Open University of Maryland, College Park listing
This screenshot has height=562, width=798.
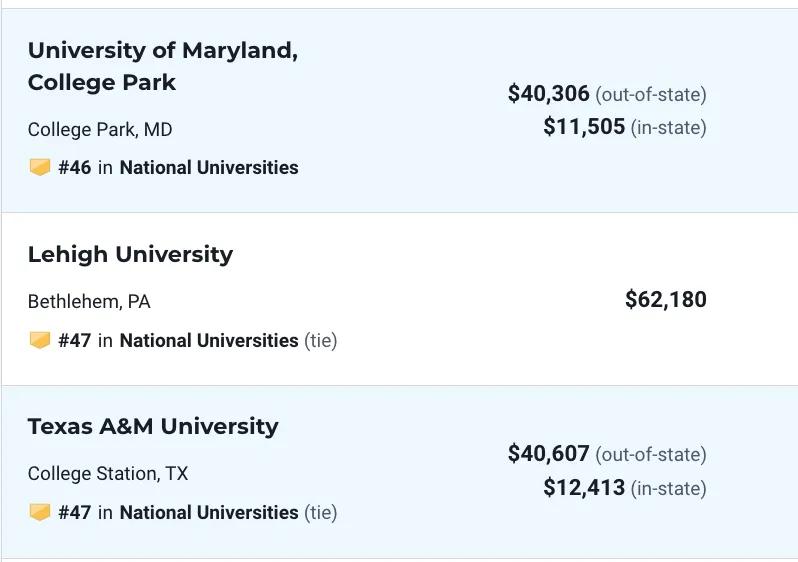pyautogui.click(x=163, y=66)
